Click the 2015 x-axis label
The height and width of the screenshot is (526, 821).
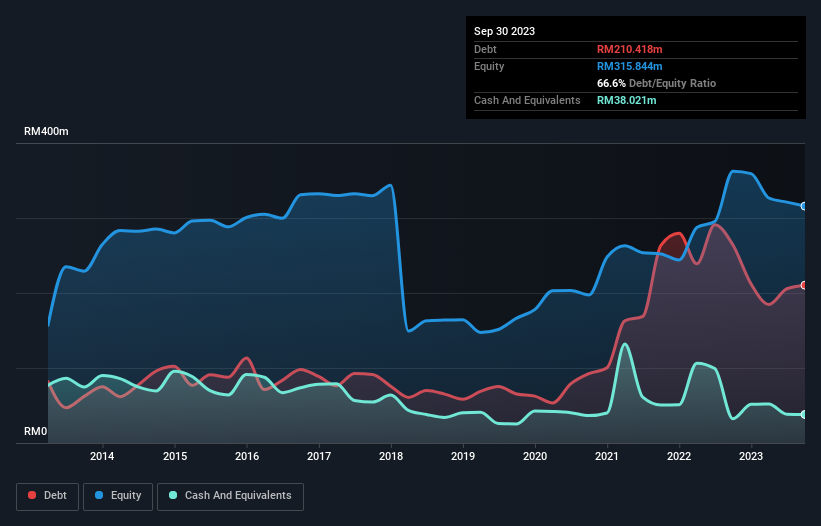click(175, 456)
